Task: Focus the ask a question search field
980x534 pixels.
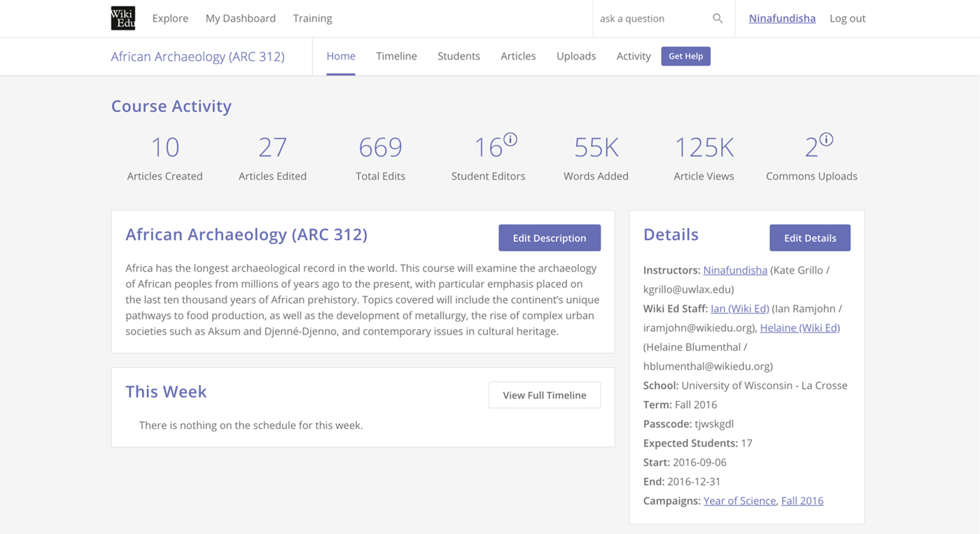Action: [x=651, y=18]
